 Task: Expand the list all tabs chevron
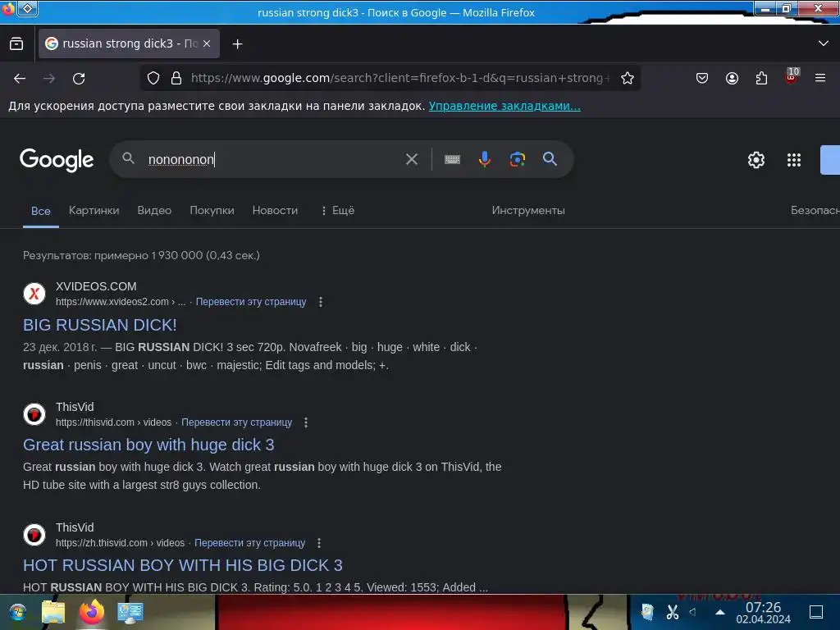(824, 43)
